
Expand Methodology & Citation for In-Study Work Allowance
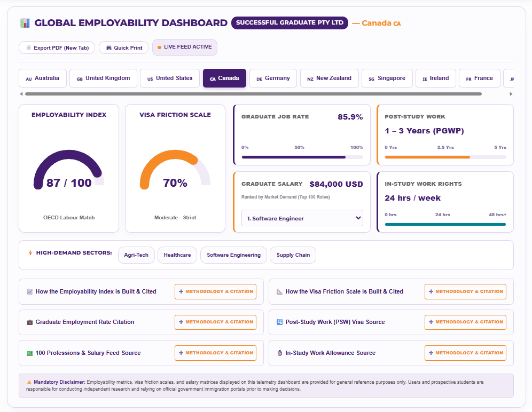[x=465, y=353]
